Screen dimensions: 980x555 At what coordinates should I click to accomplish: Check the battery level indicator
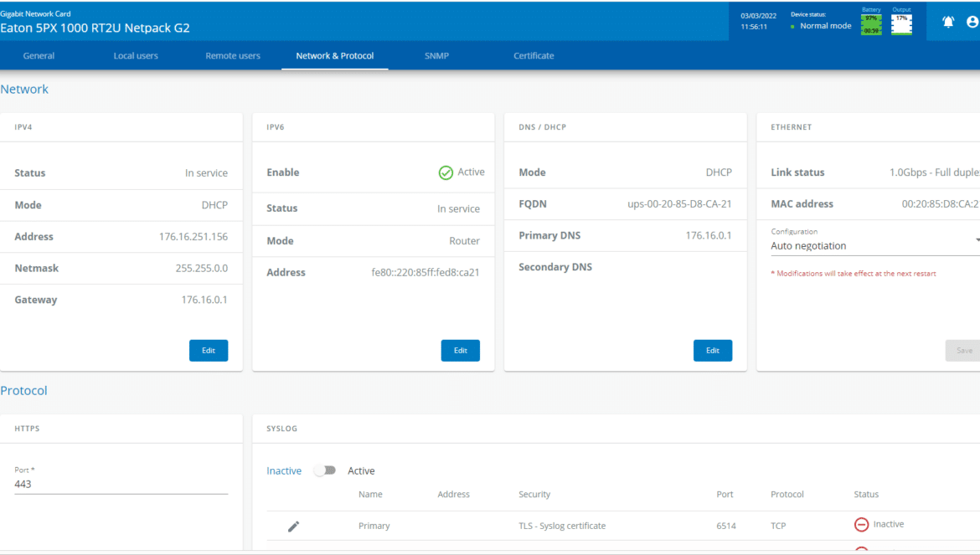[871, 24]
